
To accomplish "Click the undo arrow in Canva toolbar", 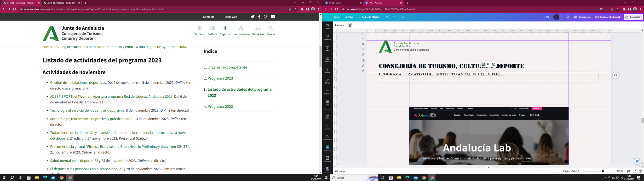I will point(387,17).
